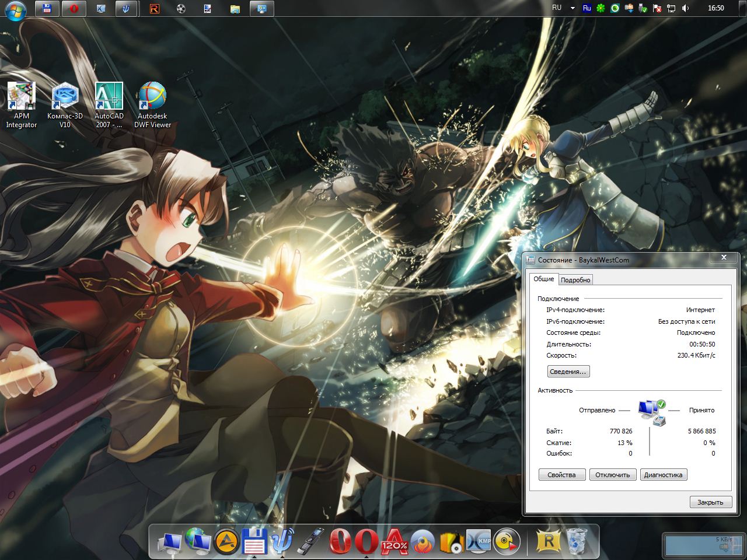Open Action Center flag tray icon
This screenshot has height=560, width=747.
point(657,8)
